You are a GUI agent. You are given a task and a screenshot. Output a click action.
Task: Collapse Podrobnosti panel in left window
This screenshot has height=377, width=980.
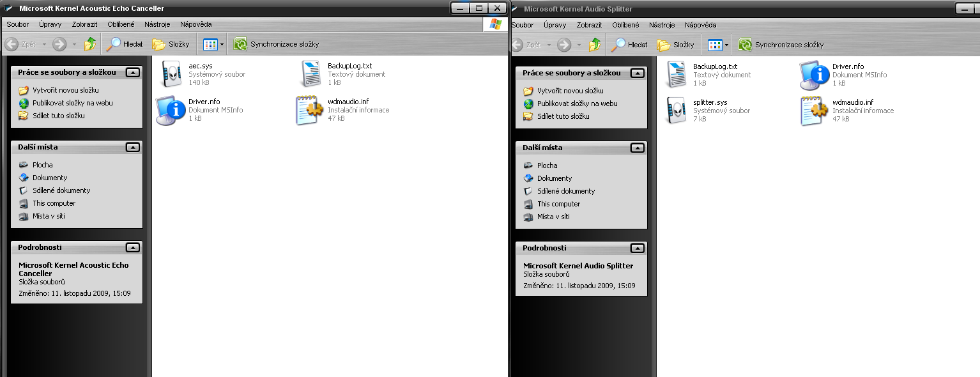coord(132,247)
